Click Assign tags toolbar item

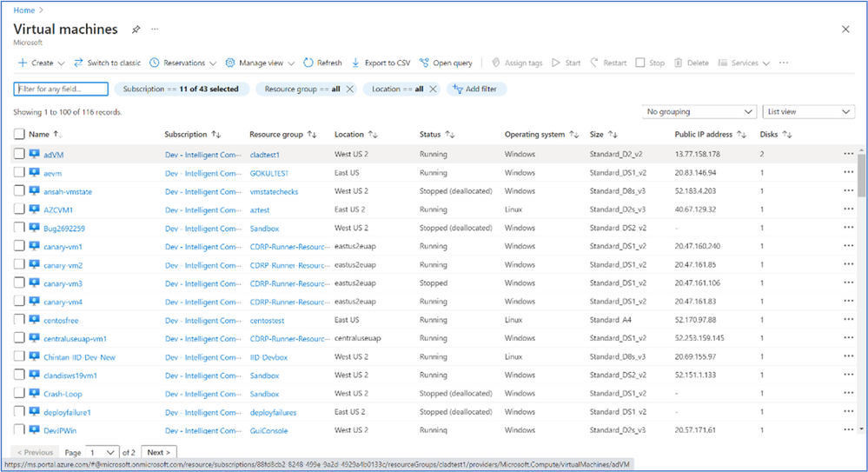[517, 63]
